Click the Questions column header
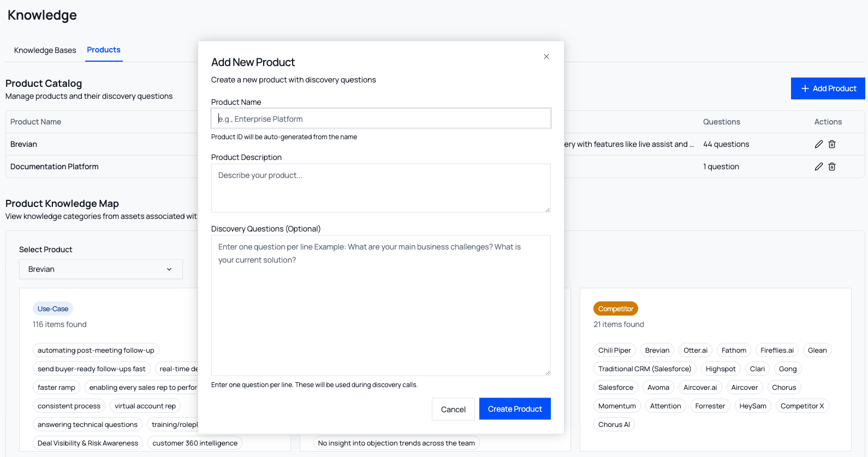This screenshot has width=868, height=457. tap(722, 122)
